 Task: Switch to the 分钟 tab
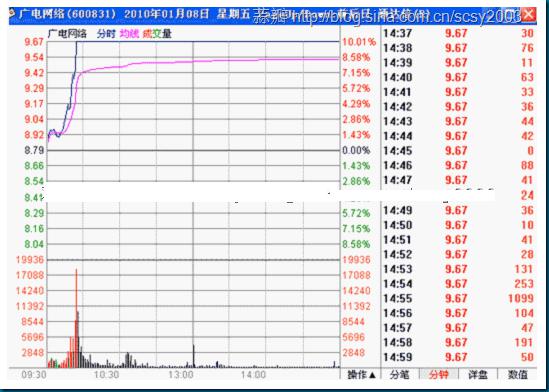pos(438,375)
